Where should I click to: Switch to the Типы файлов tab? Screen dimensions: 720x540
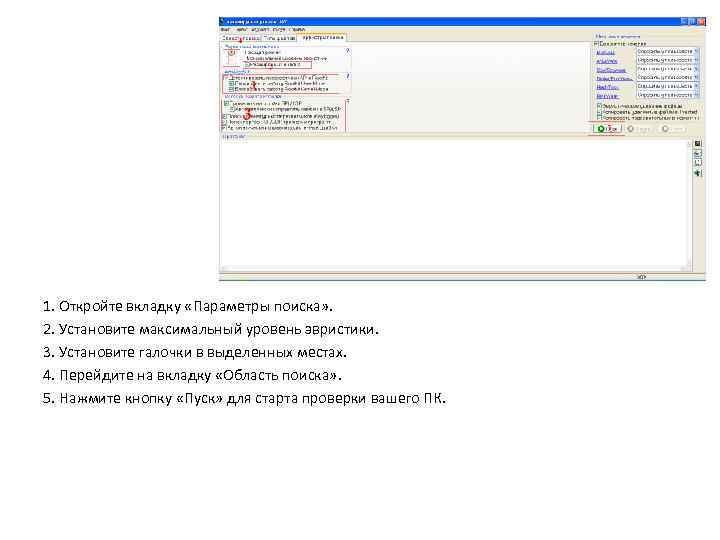tap(280, 38)
